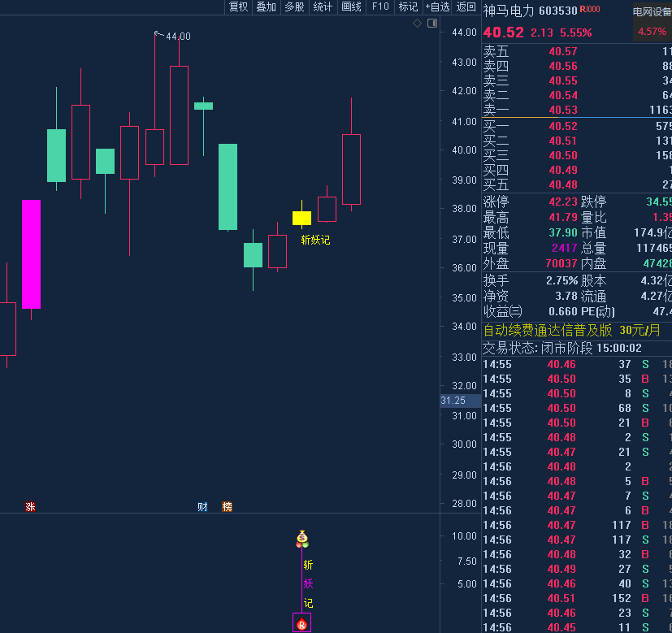Open the 电网设备 sector link
The image size is (672, 633).
point(652,12)
